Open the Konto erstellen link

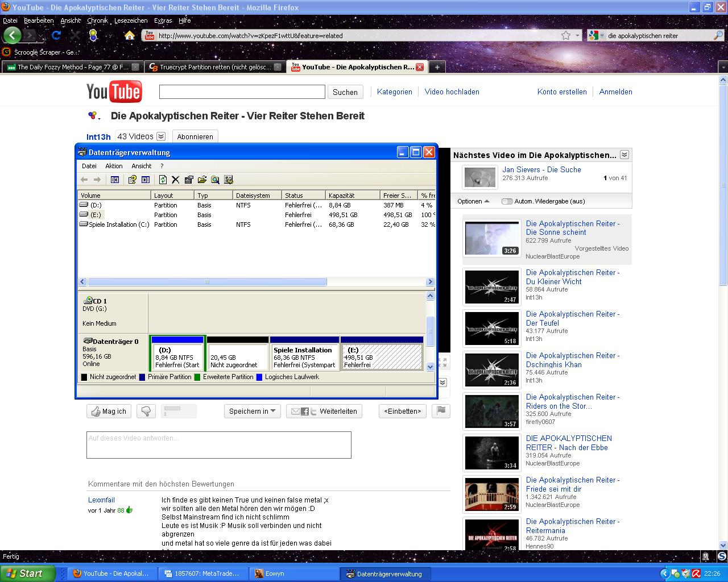coord(562,92)
